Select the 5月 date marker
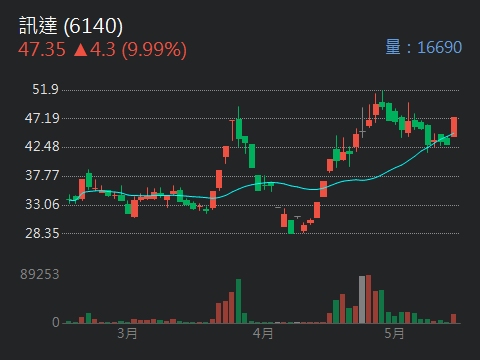 point(394,333)
